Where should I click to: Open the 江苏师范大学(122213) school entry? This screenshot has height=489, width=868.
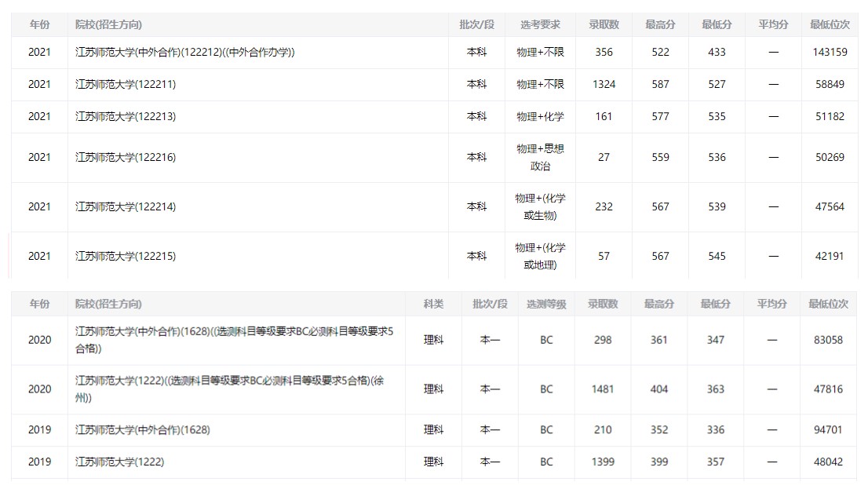pyautogui.click(x=126, y=116)
